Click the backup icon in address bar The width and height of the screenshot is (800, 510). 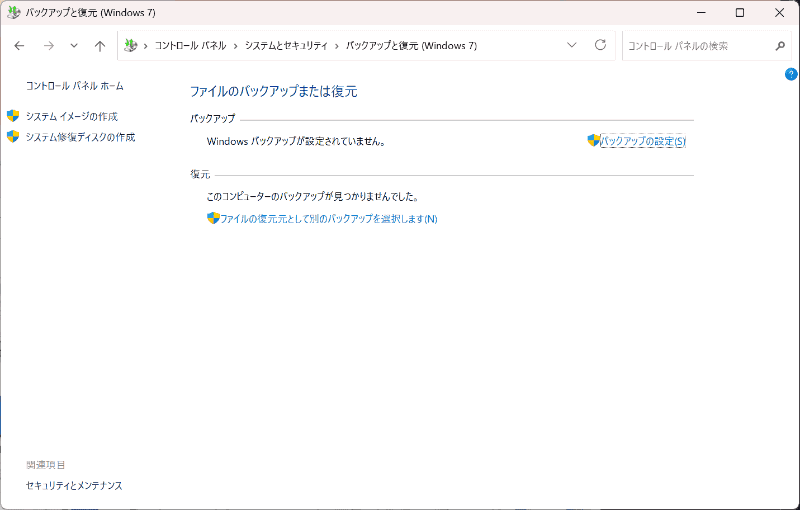[x=131, y=46]
